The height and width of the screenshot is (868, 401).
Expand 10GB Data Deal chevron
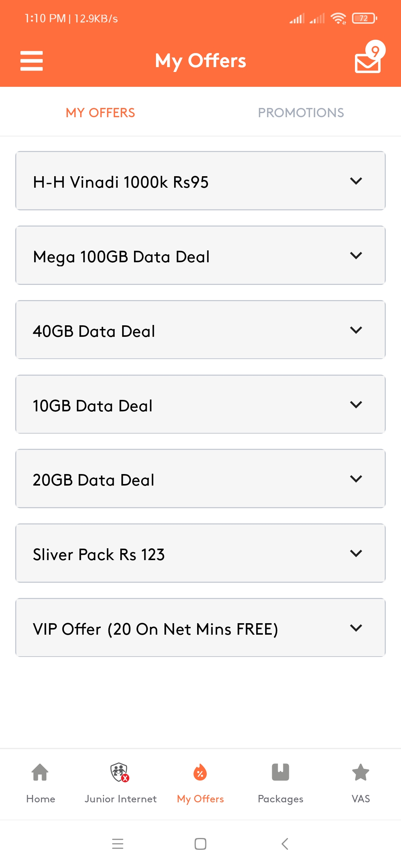[356, 405]
